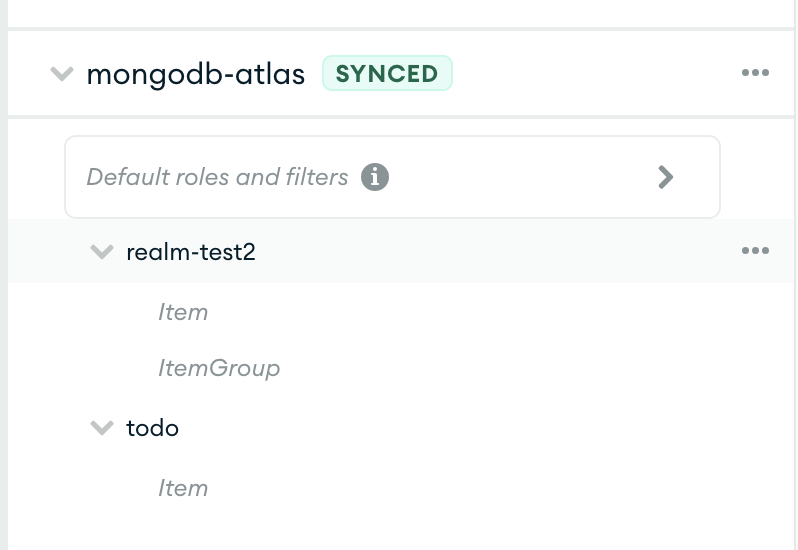Open the ItemGroup collection

pos(219,368)
